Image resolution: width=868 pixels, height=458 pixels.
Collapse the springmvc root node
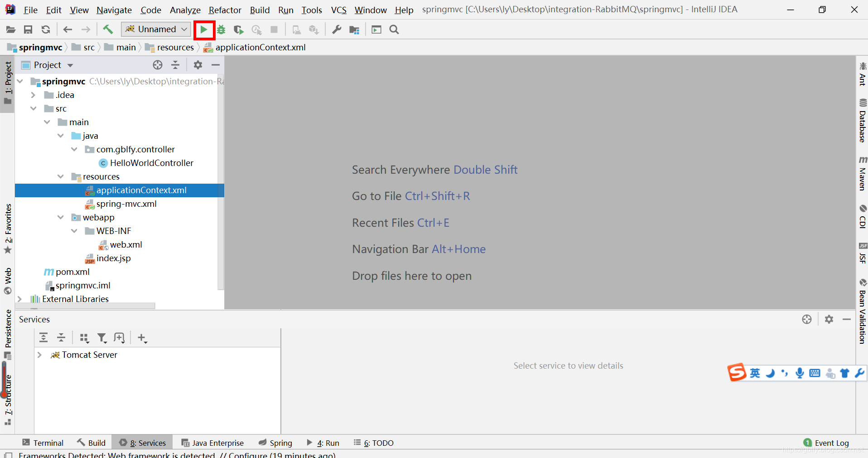[20, 81]
